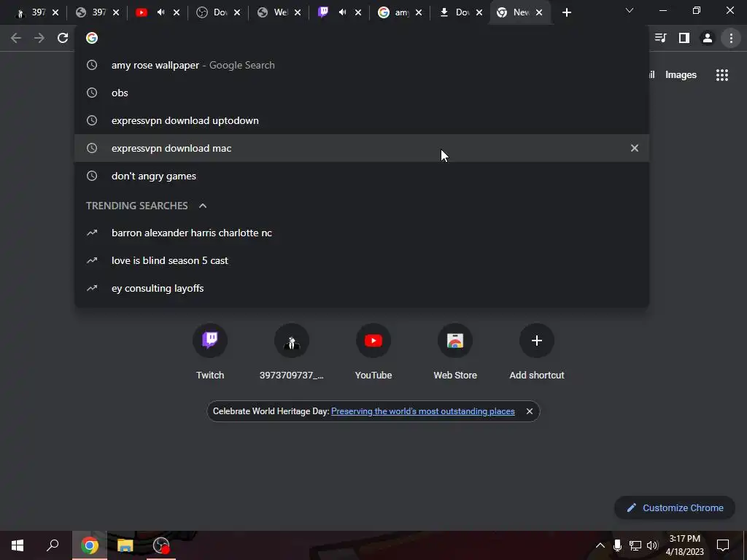Select love is blind season 5 cast
The image size is (747, 560).
coord(362,260)
